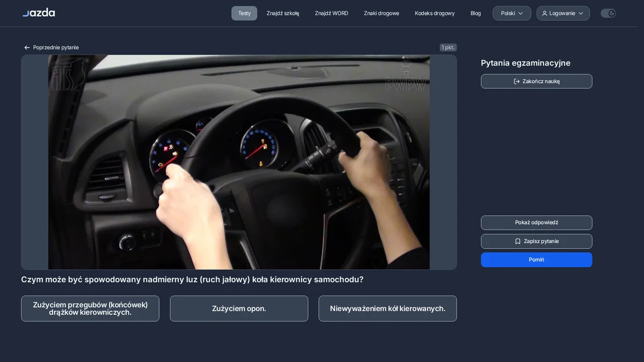Screen dimensions: 644x362
Task: Skip the question with Pomiń
Action: coord(537,260)
